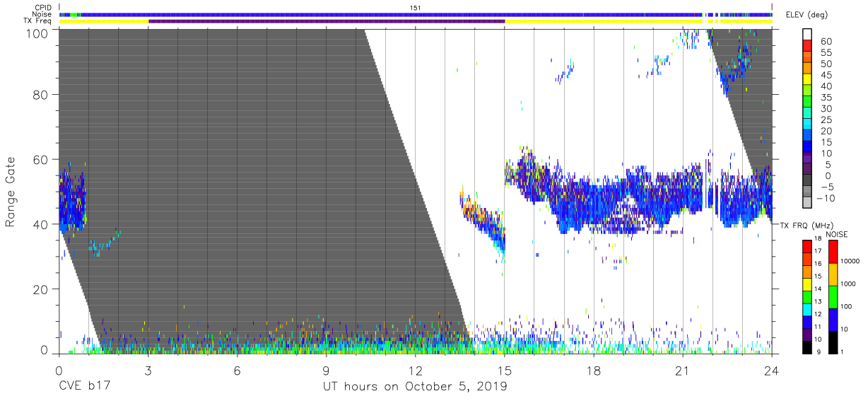Click the 'NOISE' legend title
This screenshot has height=401, width=868.
pos(837,234)
